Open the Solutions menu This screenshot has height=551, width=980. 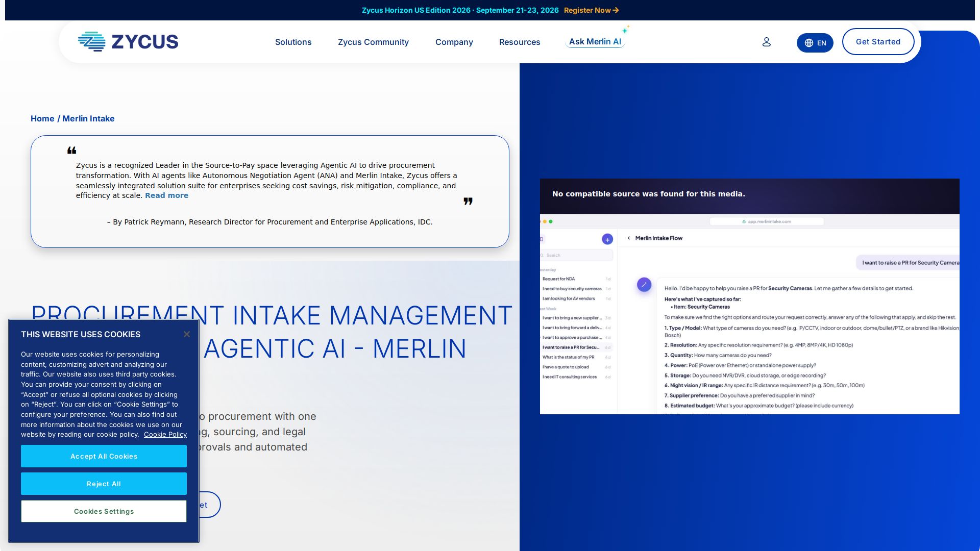[293, 42]
